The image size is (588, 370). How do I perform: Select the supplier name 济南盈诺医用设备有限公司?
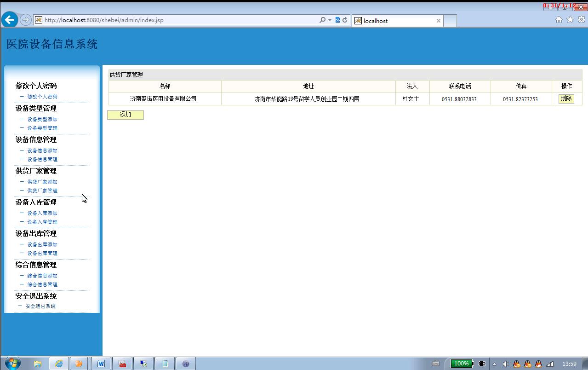click(163, 98)
